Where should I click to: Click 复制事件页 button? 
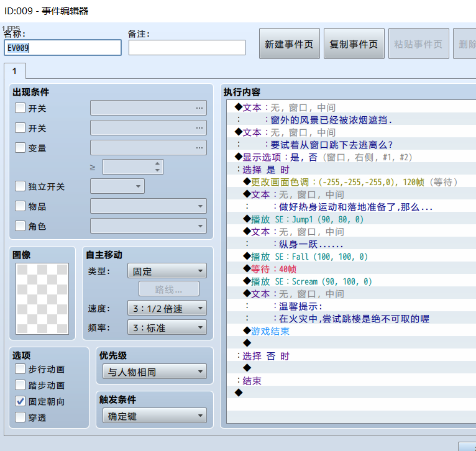click(354, 44)
